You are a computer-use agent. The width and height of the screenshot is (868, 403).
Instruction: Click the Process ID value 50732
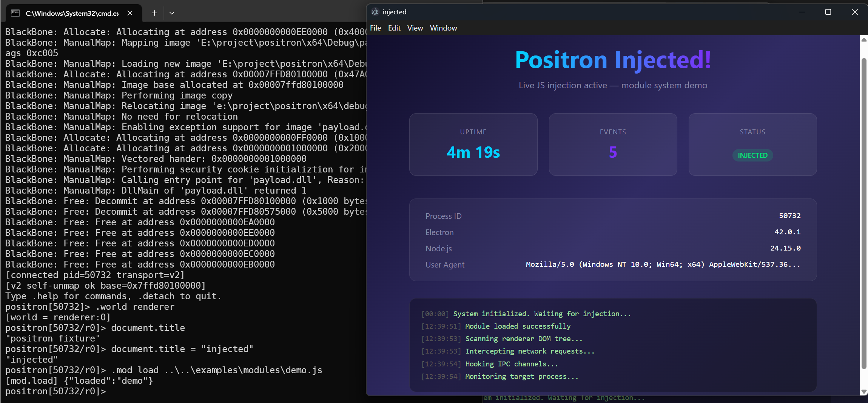(789, 216)
